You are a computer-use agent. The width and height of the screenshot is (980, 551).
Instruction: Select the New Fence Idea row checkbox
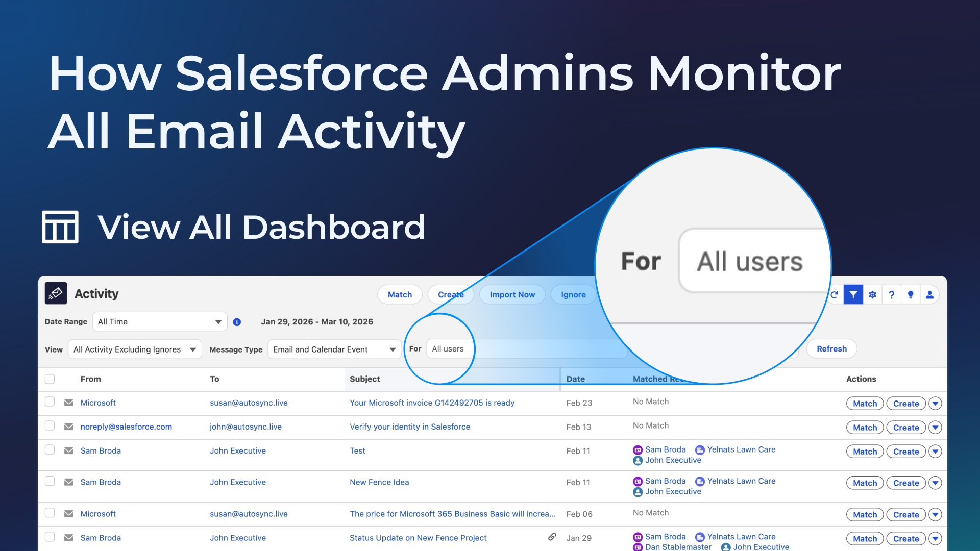(x=50, y=481)
